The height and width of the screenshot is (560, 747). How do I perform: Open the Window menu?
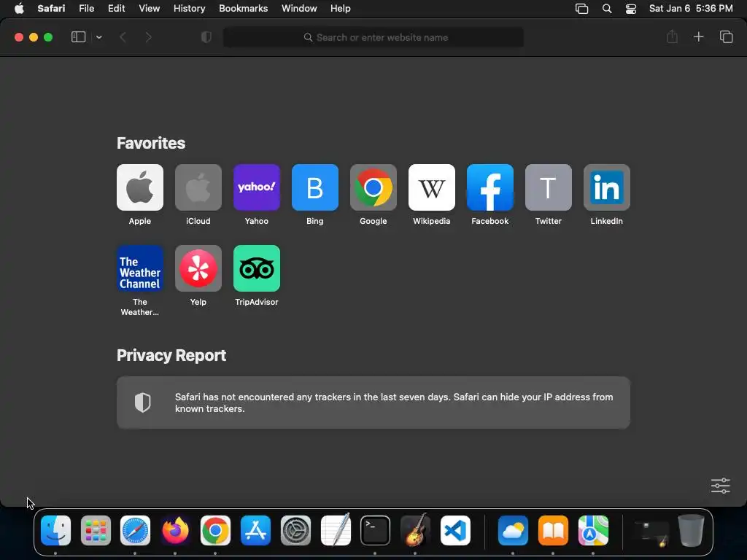[x=299, y=9]
